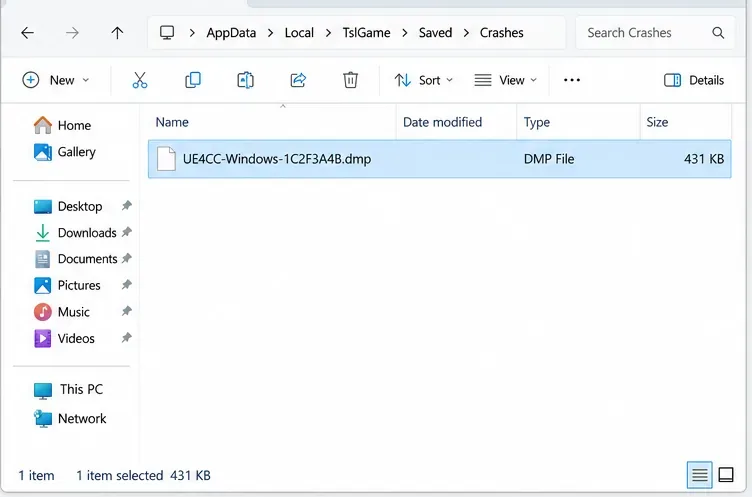Click the 431 KB size cell
The image size is (752, 497).
[x=704, y=159]
